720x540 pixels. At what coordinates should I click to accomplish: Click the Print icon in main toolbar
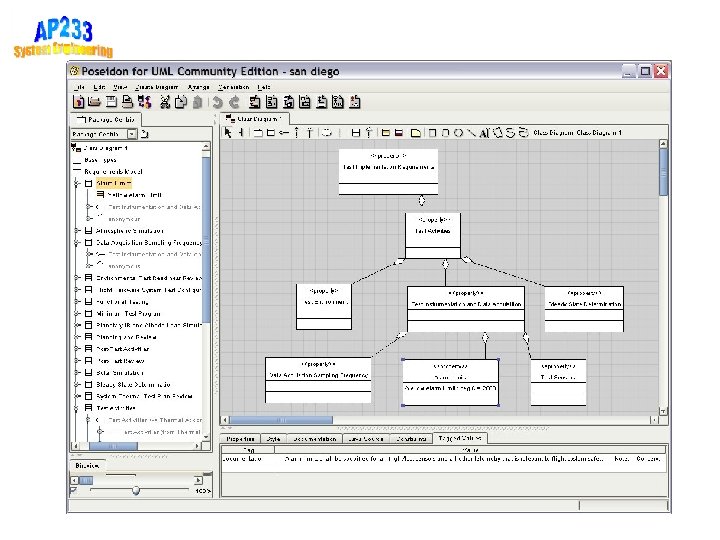click(x=128, y=102)
